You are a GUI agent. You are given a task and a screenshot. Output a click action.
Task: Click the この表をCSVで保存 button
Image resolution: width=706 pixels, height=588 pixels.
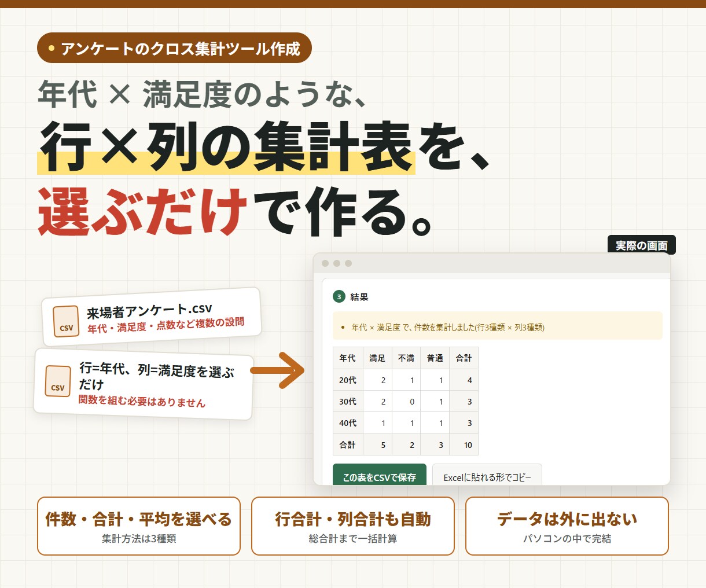click(x=380, y=475)
